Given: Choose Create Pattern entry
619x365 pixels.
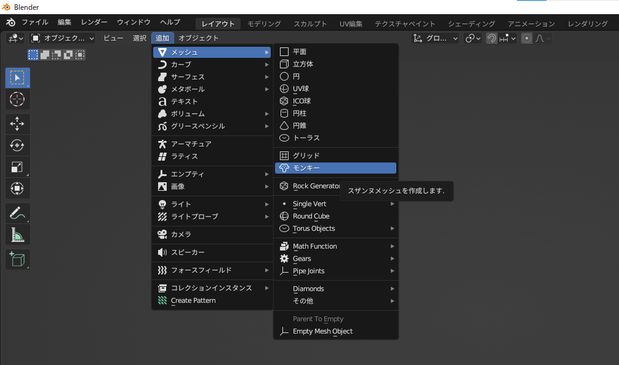Looking at the screenshot, I should pos(212,300).
